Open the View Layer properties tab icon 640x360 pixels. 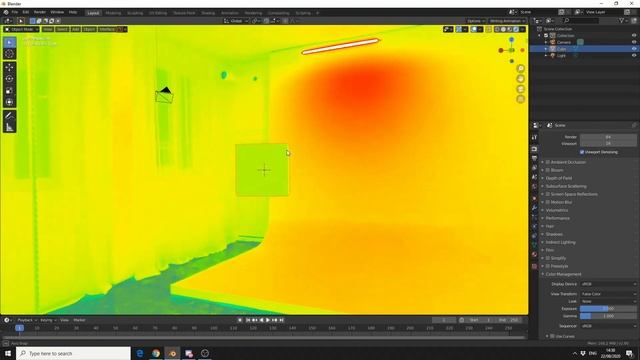point(534,168)
